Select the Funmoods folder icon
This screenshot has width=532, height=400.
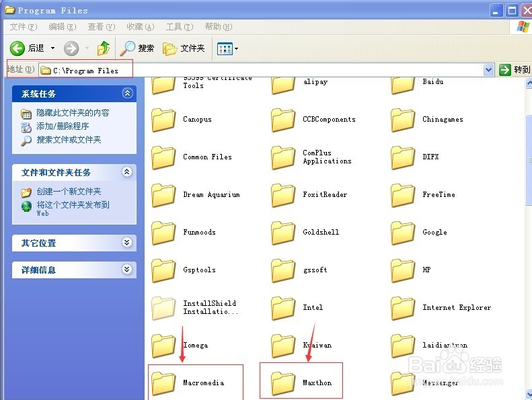tap(163, 233)
